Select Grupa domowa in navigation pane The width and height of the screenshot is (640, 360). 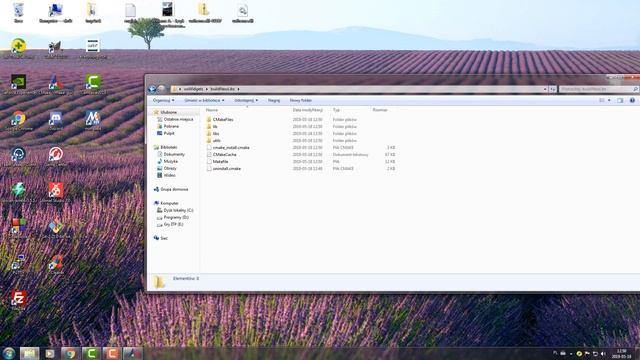pyautogui.click(x=174, y=189)
